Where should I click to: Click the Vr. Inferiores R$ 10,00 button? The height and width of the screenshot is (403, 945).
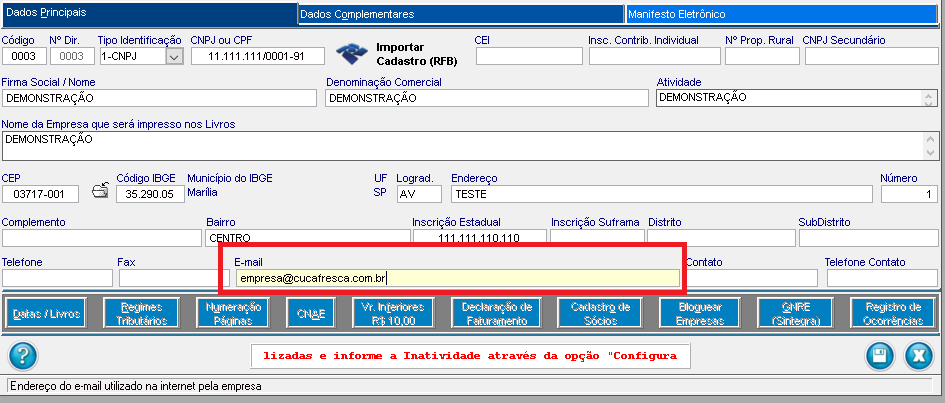tap(394, 313)
